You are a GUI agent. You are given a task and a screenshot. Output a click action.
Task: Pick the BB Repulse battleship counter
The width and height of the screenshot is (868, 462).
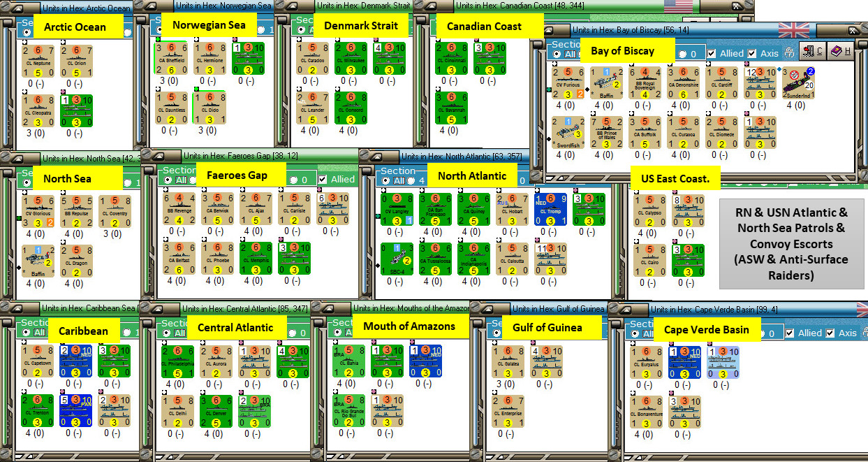click(x=75, y=212)
